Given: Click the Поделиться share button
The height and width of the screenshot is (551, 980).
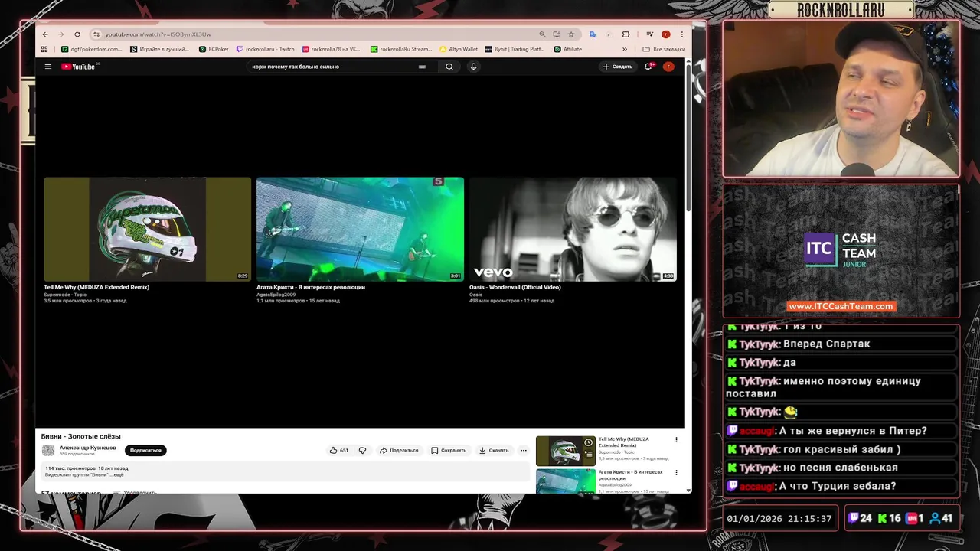Looking at the screenshot, I should (399, 450).
